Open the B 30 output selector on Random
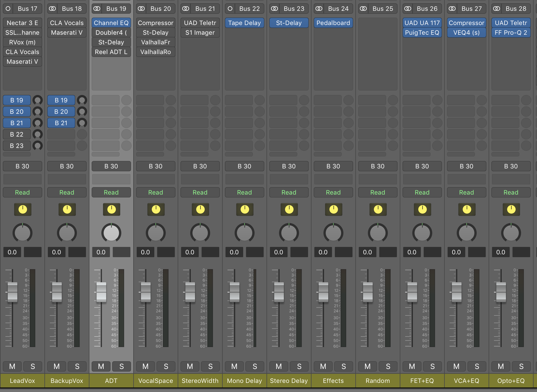537x392 pixels. [378, 166]
